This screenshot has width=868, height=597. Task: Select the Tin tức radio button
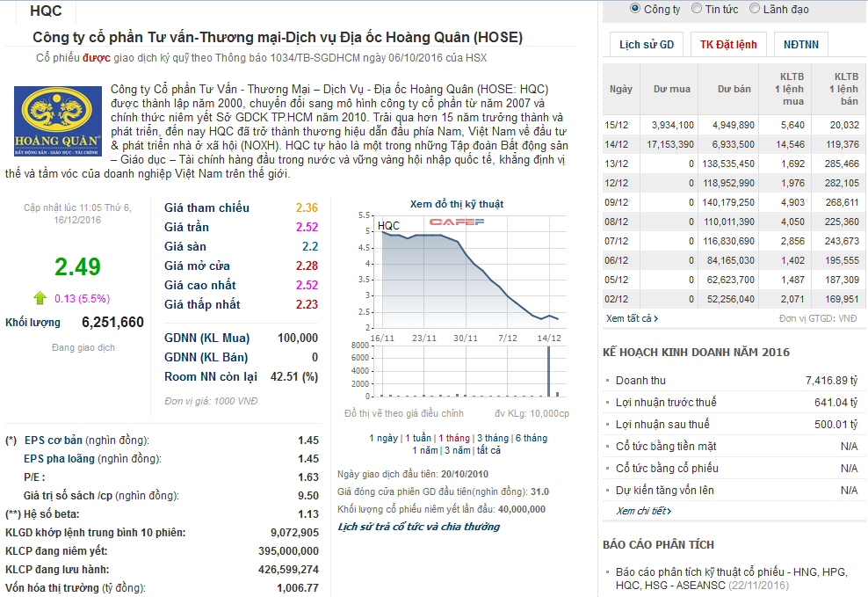click(697, 8)
